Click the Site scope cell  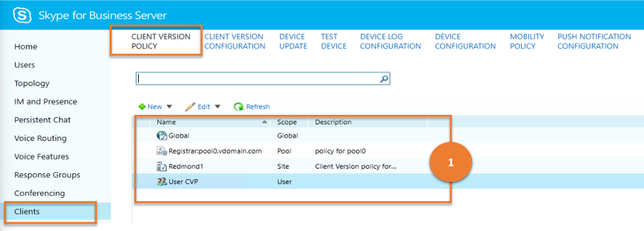pos(283,167)
